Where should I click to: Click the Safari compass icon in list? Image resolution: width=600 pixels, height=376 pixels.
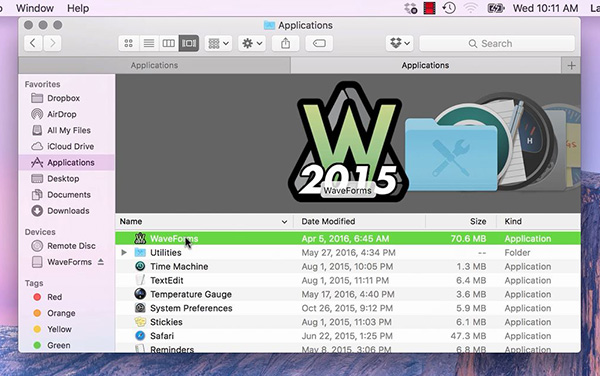140,336
